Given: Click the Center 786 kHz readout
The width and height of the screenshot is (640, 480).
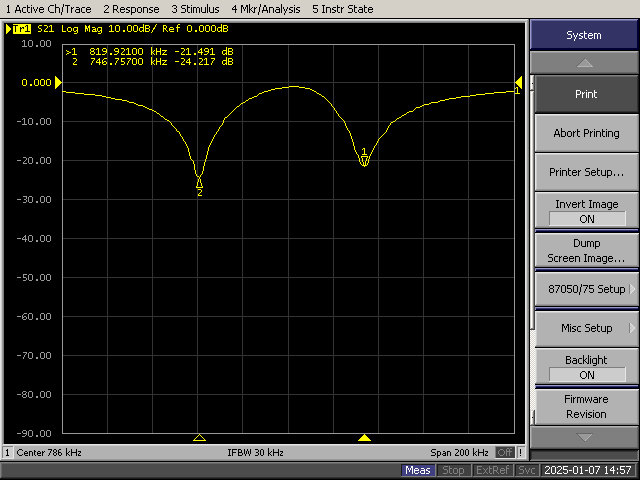Looking at the screenshot, I should pyautogui.click(x=49, y=453).
